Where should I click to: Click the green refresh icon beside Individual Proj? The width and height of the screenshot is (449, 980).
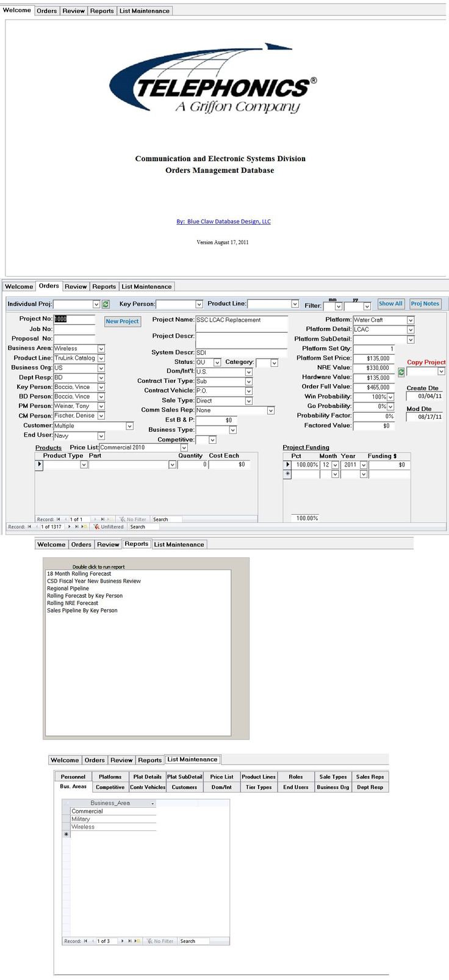[x=106, y=304]
